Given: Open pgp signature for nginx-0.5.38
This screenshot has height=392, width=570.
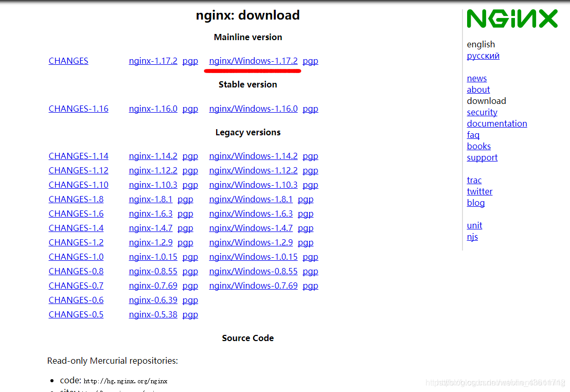Looking at the screenshot, I should [190, 315].
